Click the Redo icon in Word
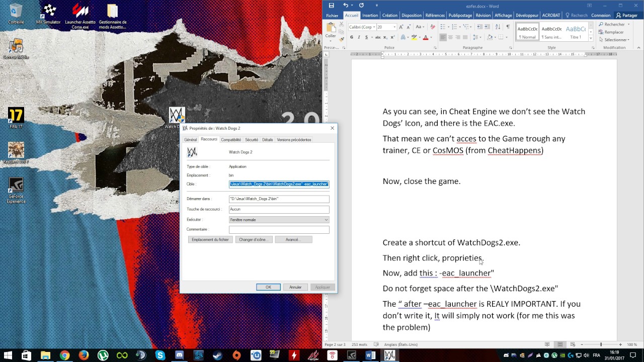 pos(361,6)
